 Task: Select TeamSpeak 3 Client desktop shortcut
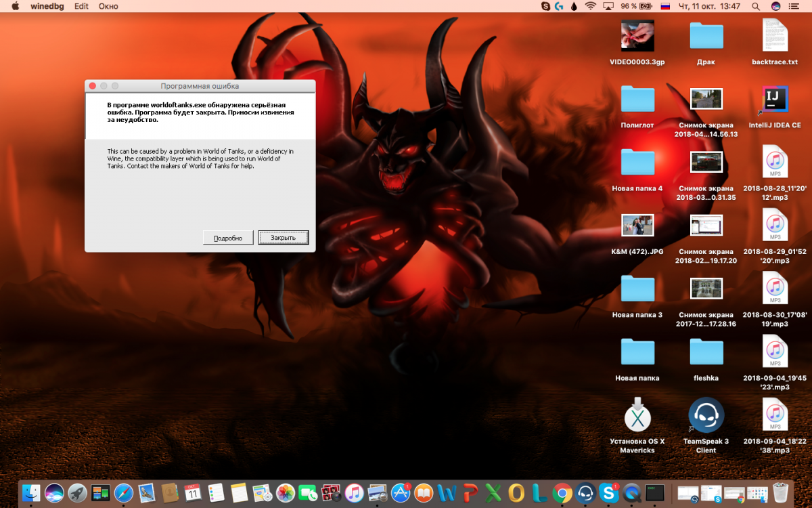coord(706,425)
